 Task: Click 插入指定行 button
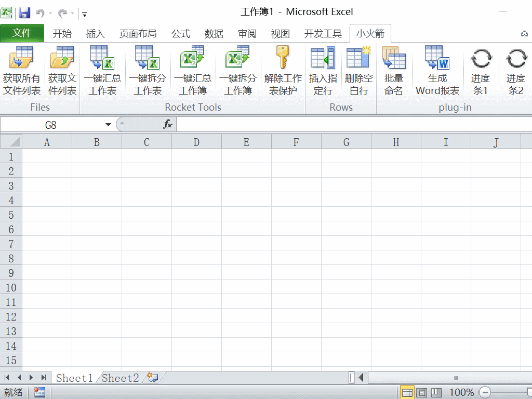(323, 71)
